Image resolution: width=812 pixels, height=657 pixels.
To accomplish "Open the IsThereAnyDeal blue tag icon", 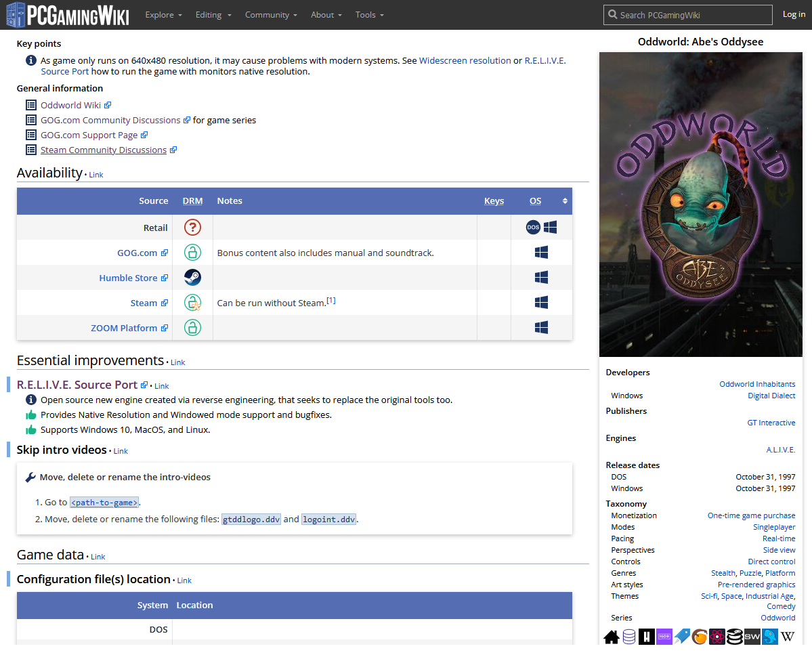I will pyautogui.click(x=682, y=637).
